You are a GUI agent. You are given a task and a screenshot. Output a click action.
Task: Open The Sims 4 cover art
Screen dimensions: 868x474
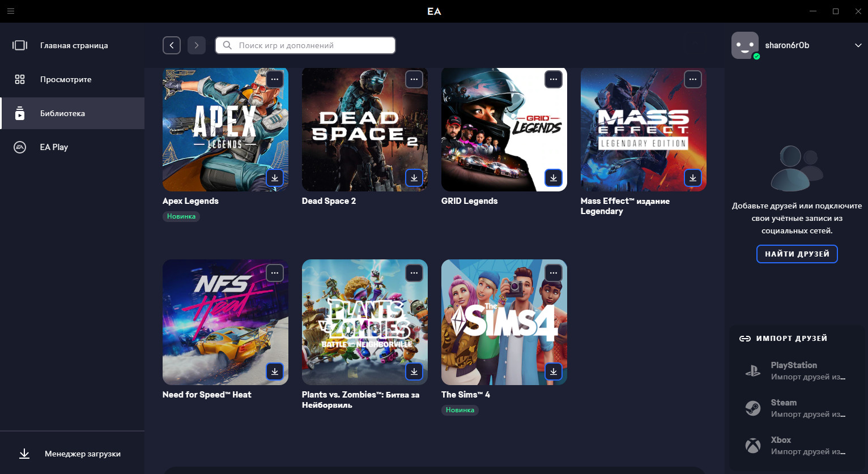tap(504, 322)
